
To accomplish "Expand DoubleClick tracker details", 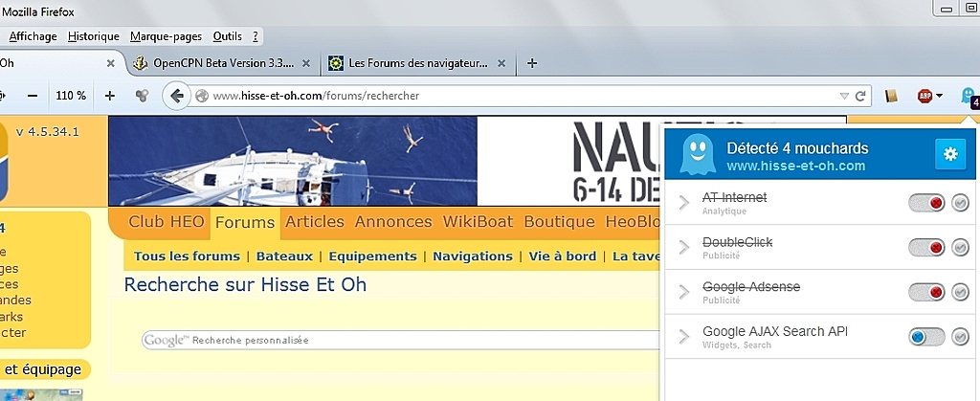I will point(683,248).
